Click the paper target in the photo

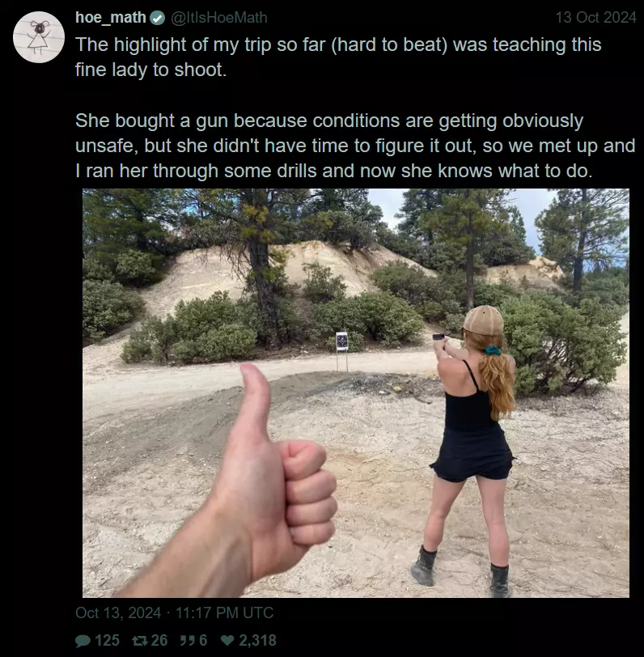pos(342,341)
